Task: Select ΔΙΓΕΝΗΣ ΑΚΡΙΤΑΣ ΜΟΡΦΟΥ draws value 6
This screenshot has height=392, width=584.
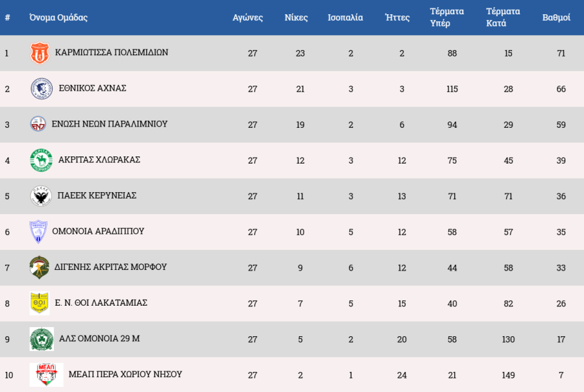Action: pyautogui.click(x=351, y=268)
